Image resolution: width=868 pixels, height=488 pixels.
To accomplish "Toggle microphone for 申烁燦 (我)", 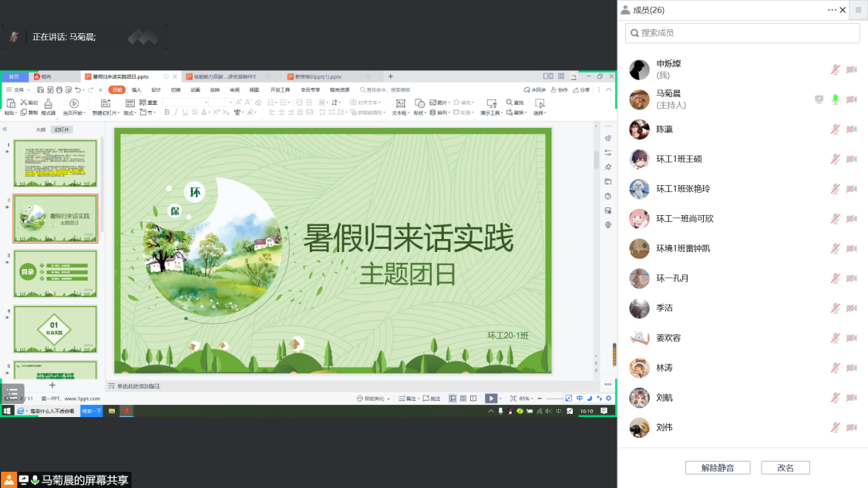I will [x=835, y=69].
